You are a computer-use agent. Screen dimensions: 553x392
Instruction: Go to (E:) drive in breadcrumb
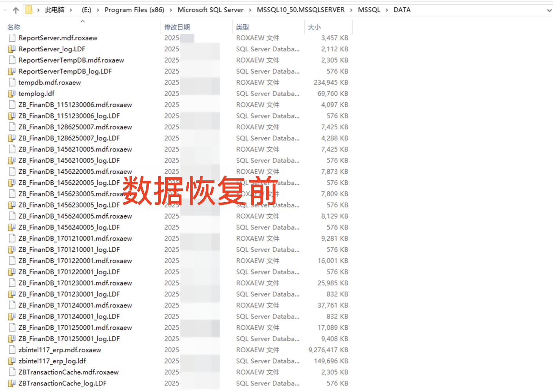point(86,10)
